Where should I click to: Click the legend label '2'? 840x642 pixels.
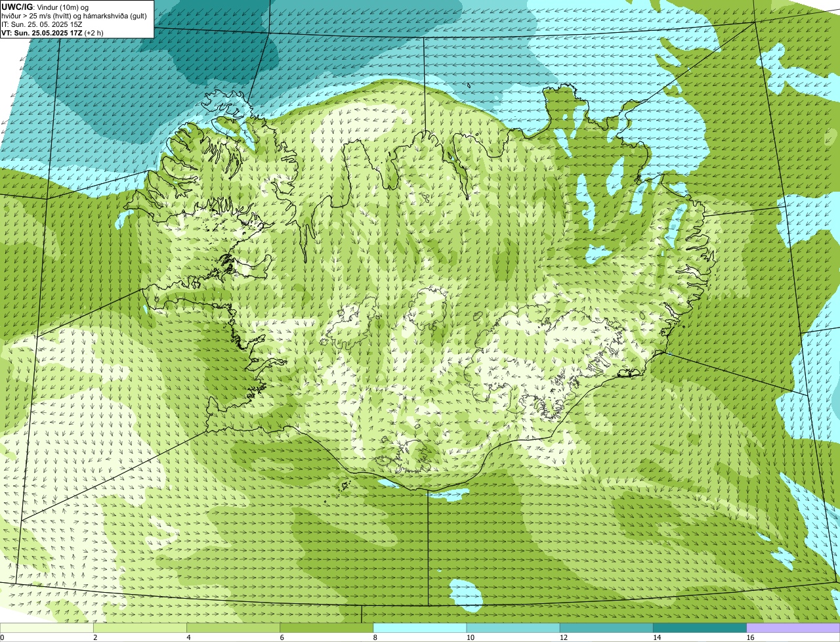pyautogui.click(x=95, y=637)
